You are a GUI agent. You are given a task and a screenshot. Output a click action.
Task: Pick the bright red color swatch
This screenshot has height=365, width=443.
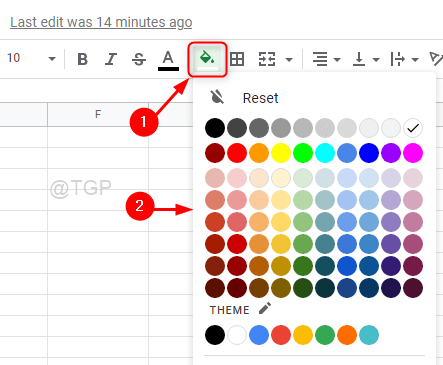[237, 153]
